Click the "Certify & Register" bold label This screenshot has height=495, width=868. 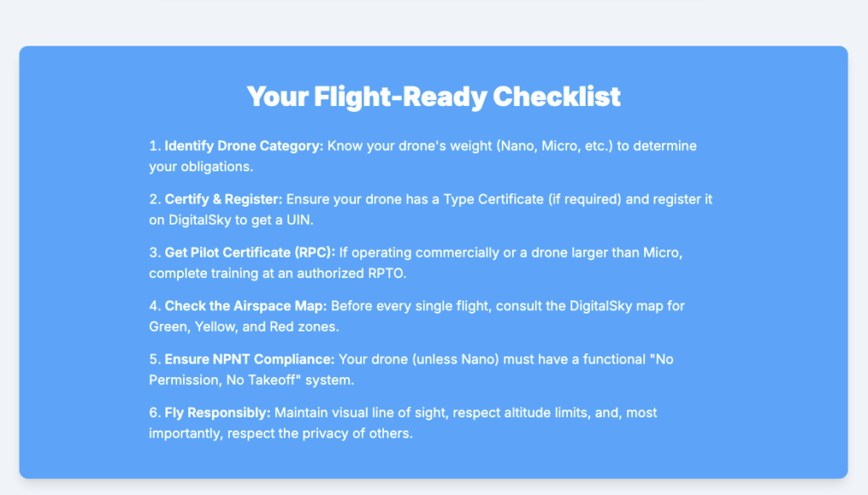coord(224,199)
